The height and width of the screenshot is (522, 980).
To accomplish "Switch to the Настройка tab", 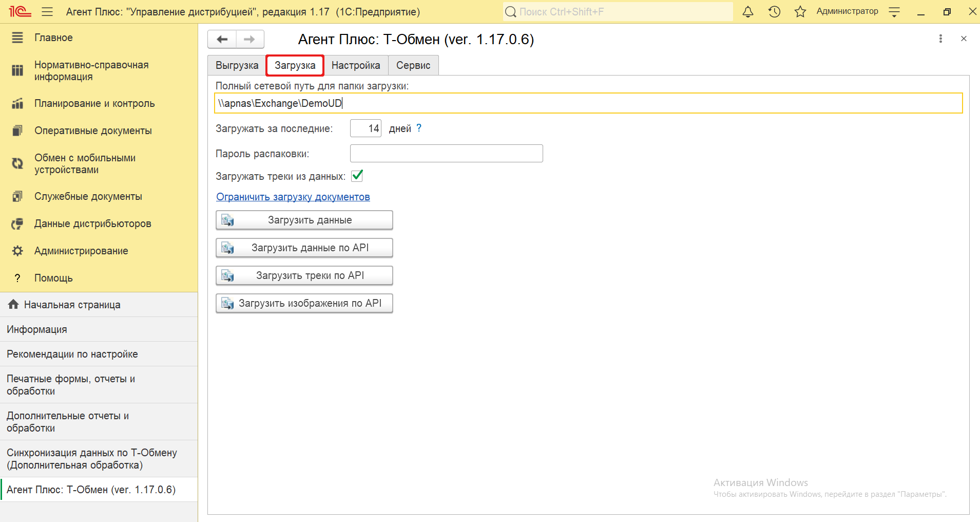I will click(356, 65).
